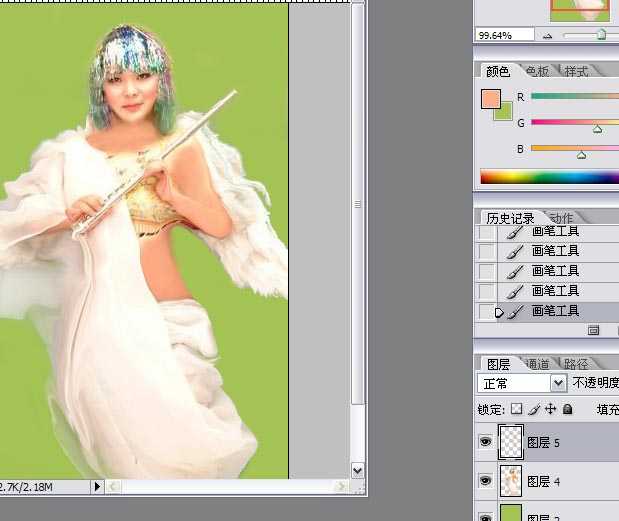Image resolution: width=619 pixels, height=521 pixels.
Task: Click the lock all padlock icon
Action: coord(567,409)
